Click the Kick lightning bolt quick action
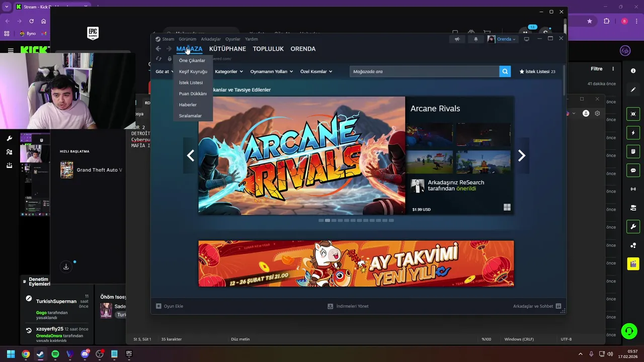This screenshot has width=644, height=362. tap(633, 133)
